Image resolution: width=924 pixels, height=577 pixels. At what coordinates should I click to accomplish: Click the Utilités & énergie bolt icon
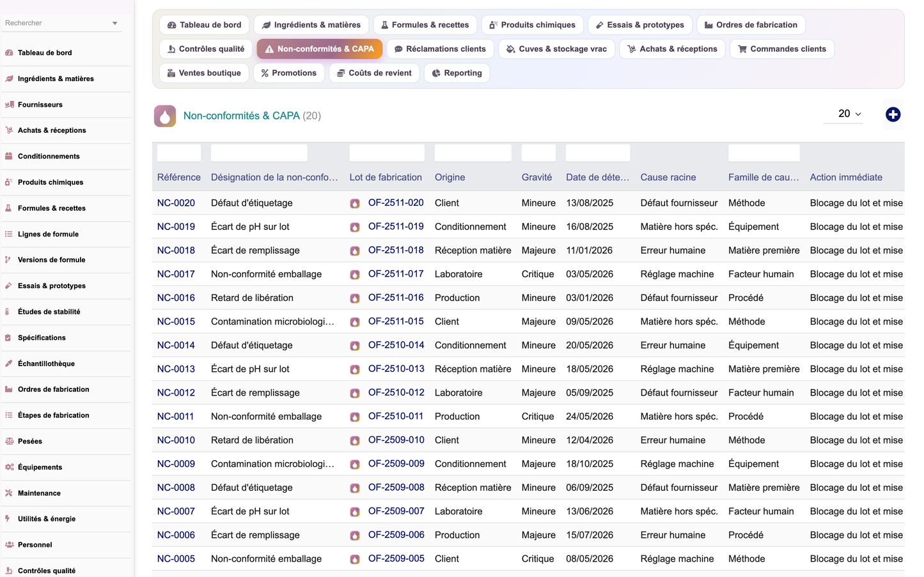tap(9, 519)
